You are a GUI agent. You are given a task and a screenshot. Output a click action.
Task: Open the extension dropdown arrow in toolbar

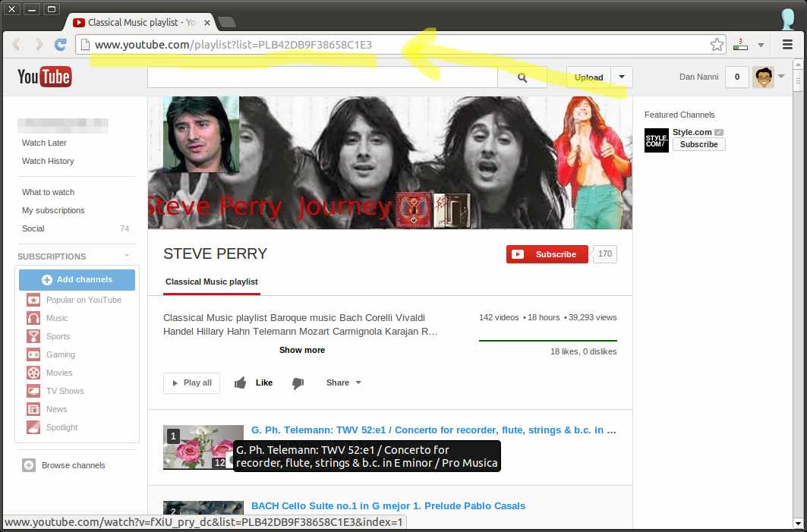point(761,46)
